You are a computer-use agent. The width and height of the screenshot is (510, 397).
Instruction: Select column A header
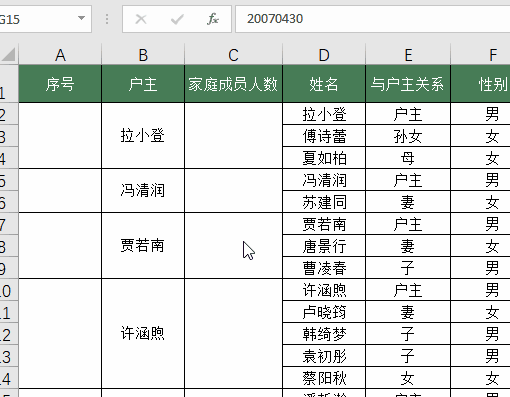pos(60,54)
